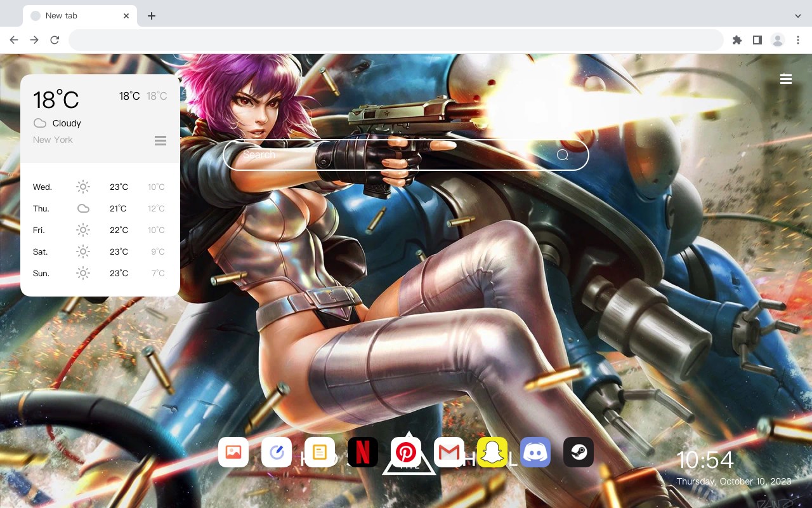This screenshot has width=812, height=508.
Task: Open the hamburger menu at top right
Action: click(x=786, y=79)
